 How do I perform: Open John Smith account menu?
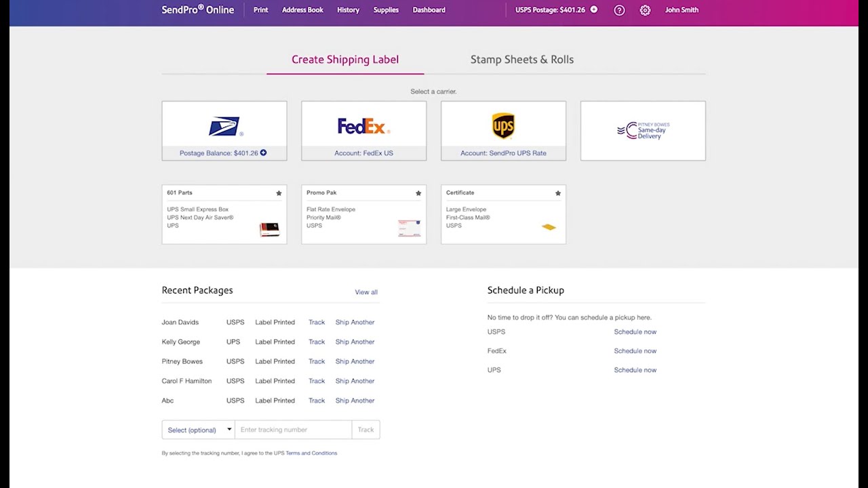(x=682, y=10)
